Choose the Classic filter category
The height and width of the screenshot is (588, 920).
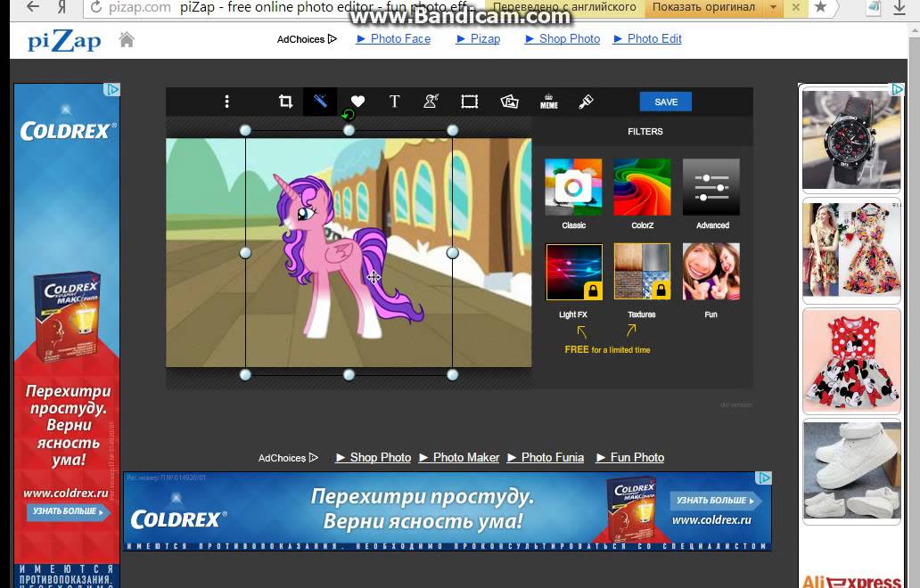[x=573, y=187]
